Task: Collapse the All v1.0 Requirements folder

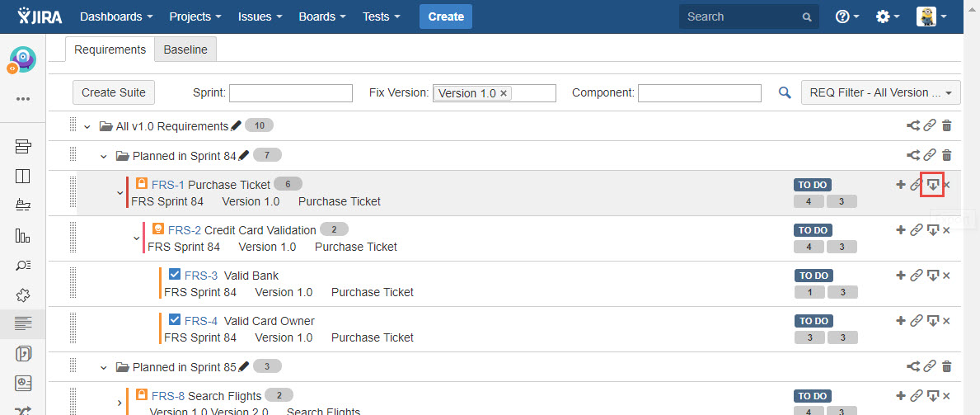Action: (87, 127)
